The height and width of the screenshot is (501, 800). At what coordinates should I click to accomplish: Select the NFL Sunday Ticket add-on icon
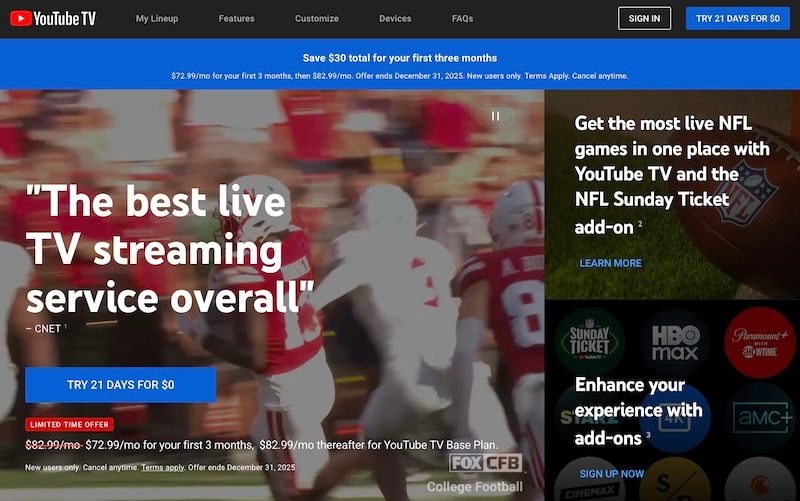pos(589,342)
